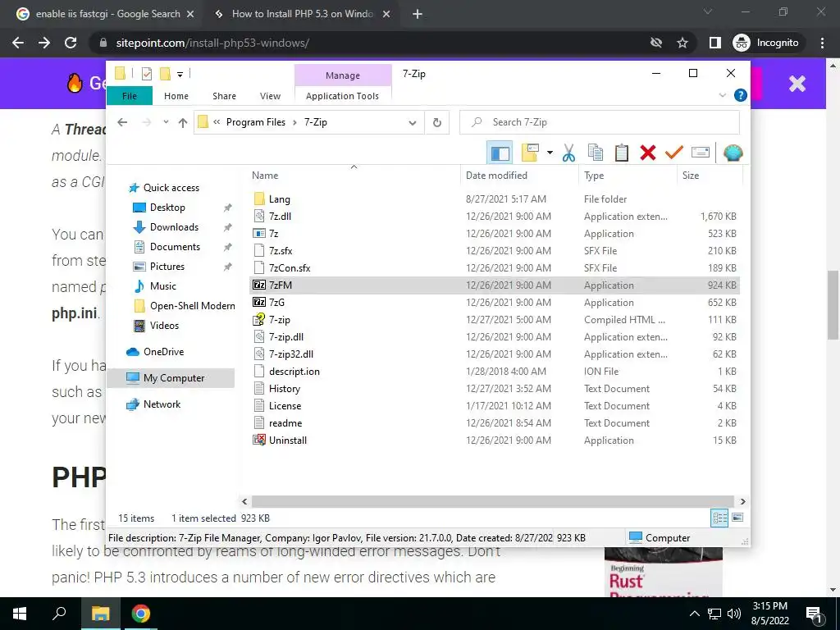This screenshot has height=630, width=840.
Task: Open the Windows Start menu
Action: tap(20, 614)
